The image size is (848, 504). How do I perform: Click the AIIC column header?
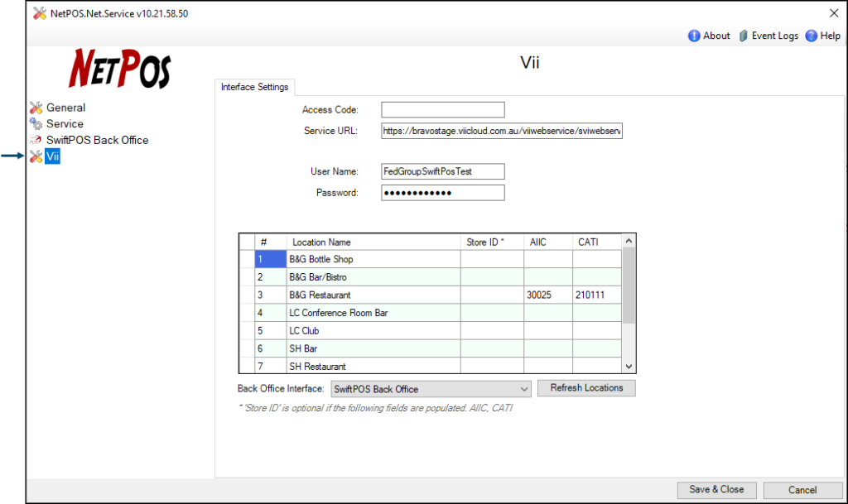coord(548,242)
